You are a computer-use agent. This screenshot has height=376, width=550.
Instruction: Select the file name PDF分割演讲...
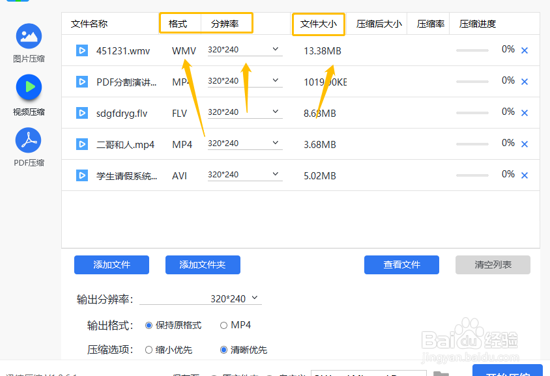pyautogui.click(x=127, y=82)
